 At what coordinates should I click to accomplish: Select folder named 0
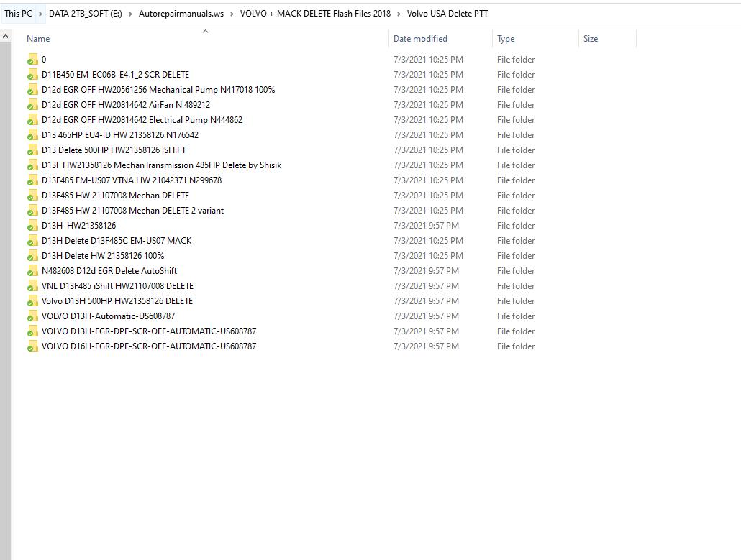[x=44, y=60]
